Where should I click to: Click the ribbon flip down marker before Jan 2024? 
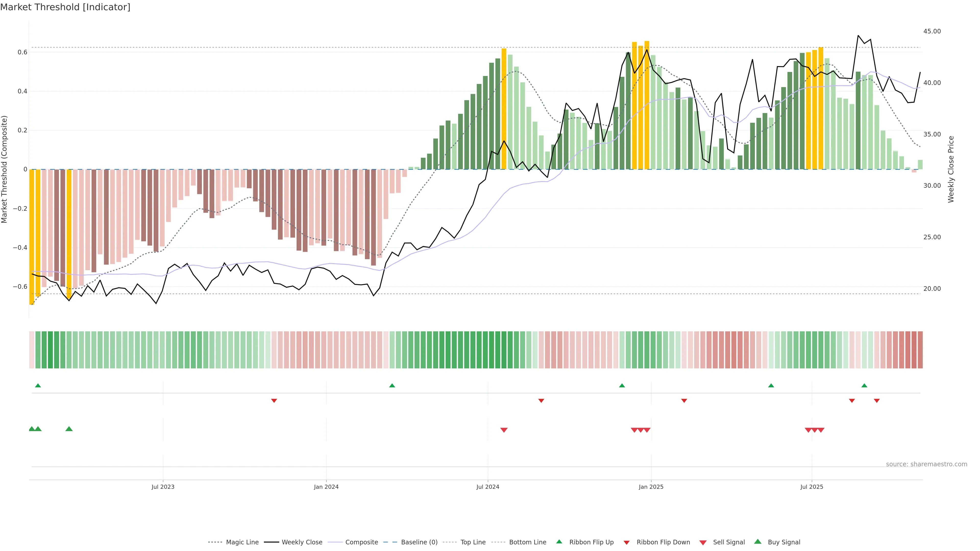click(274, 400)
